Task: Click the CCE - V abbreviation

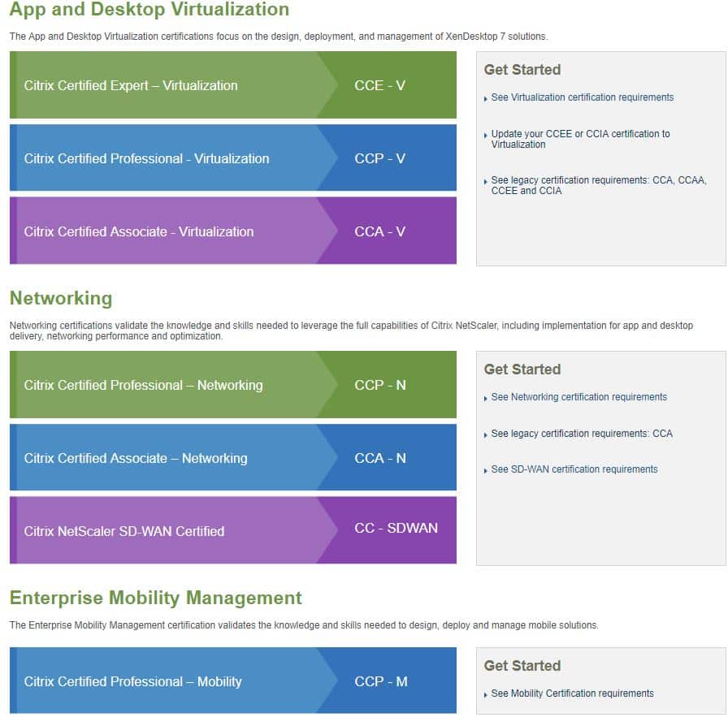Action: [379, 85]
